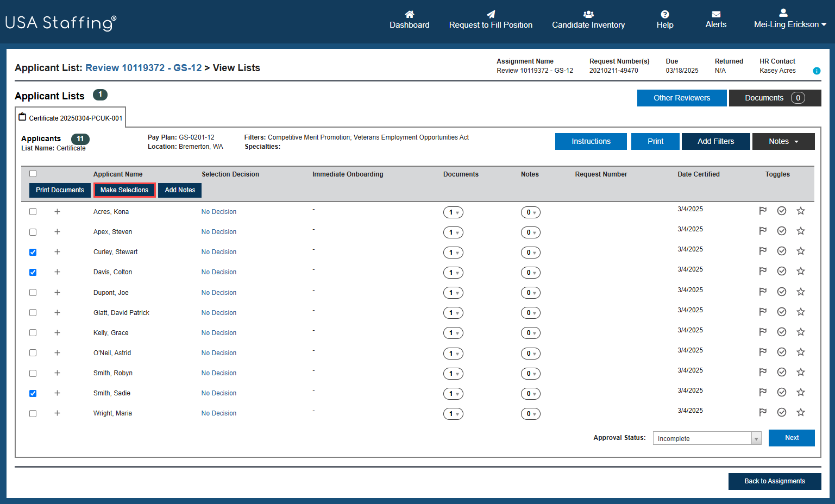Star the Curley, Stewart applicant row
Viewport: 835px width, 504px height.
pos(801,251)
